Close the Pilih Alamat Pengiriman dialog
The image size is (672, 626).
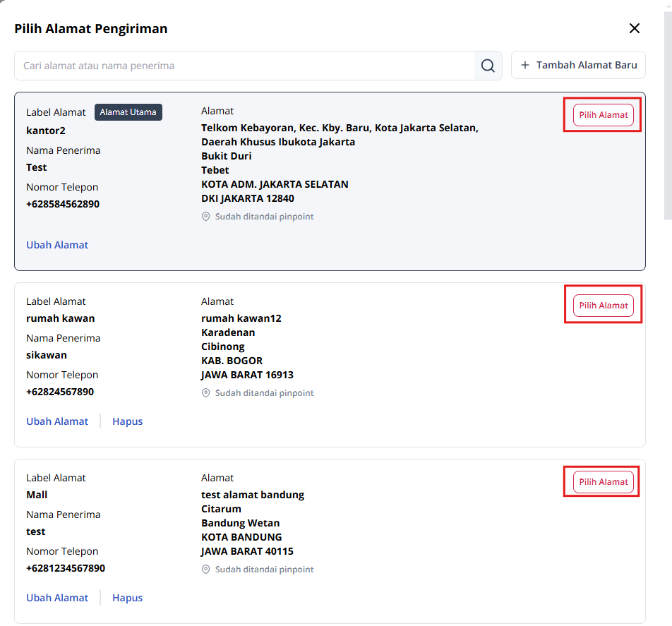(634, 28)
